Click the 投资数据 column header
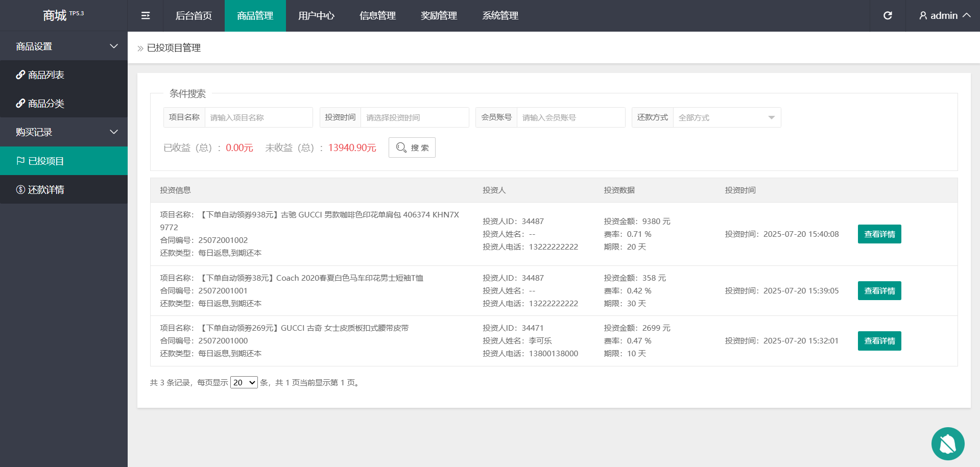This screenshot has height=467, width=980. coord(619,190)
